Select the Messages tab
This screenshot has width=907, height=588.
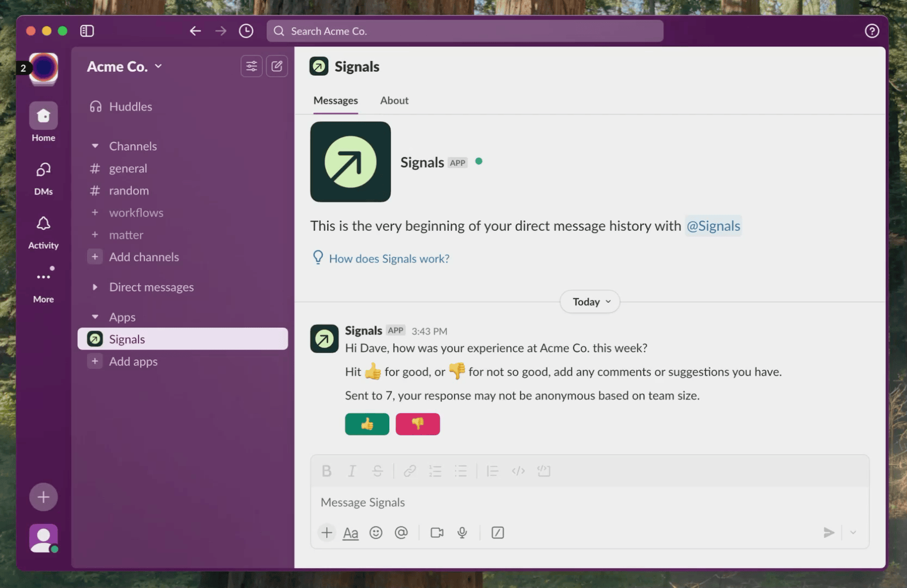click(x=335, y=100)
